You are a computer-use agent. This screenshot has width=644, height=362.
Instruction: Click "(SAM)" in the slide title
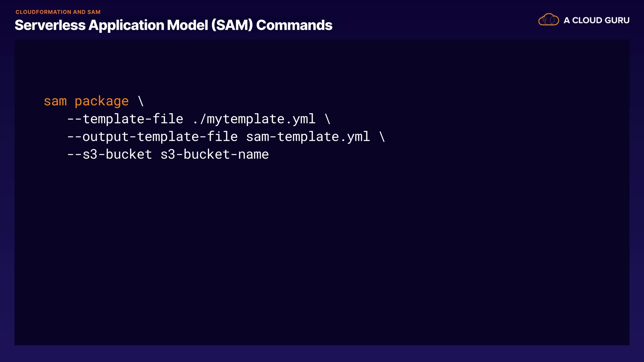(232, 25)
